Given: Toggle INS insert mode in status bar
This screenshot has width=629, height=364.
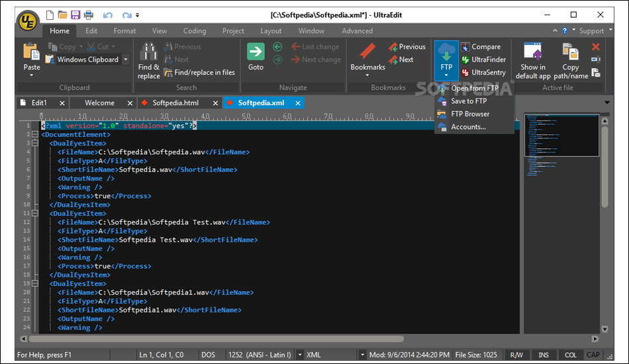Looking at the screenshot, I should [544, 355].
